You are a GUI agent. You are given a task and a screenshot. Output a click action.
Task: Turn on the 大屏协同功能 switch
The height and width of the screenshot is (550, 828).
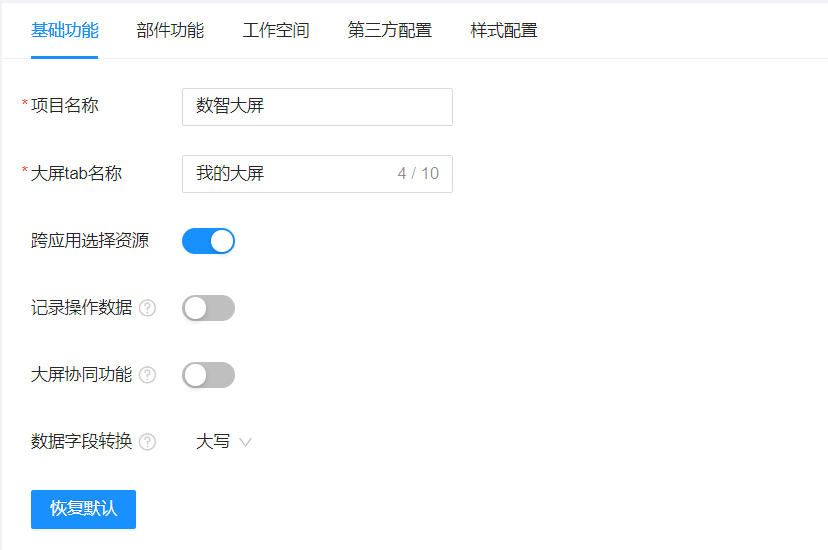[208, 375]
